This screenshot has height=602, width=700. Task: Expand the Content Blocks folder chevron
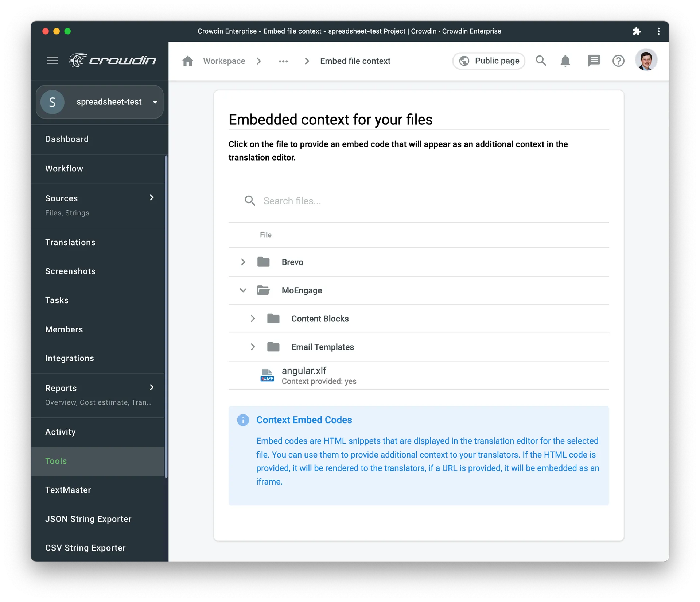tap(253, 319)
